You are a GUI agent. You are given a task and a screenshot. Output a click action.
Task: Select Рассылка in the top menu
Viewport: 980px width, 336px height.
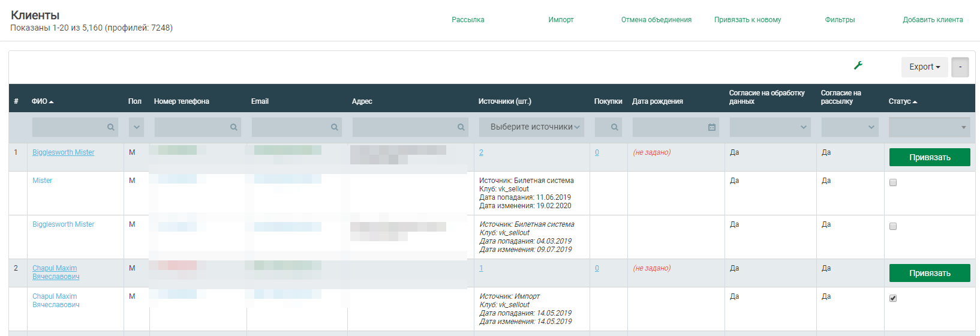coord(468,20)
